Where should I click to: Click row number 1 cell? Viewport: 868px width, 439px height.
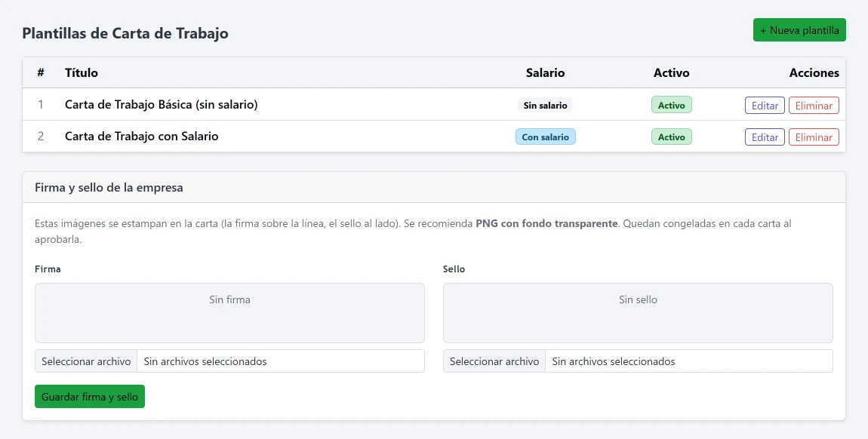click(x=41, y=105)
